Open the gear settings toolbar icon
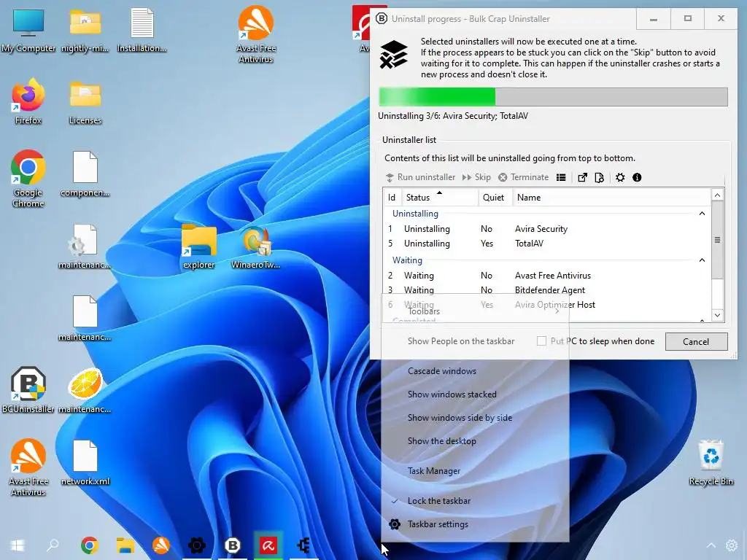Image resolution: width=747 pixels, height=560 pixels. (x=620, y=178)
